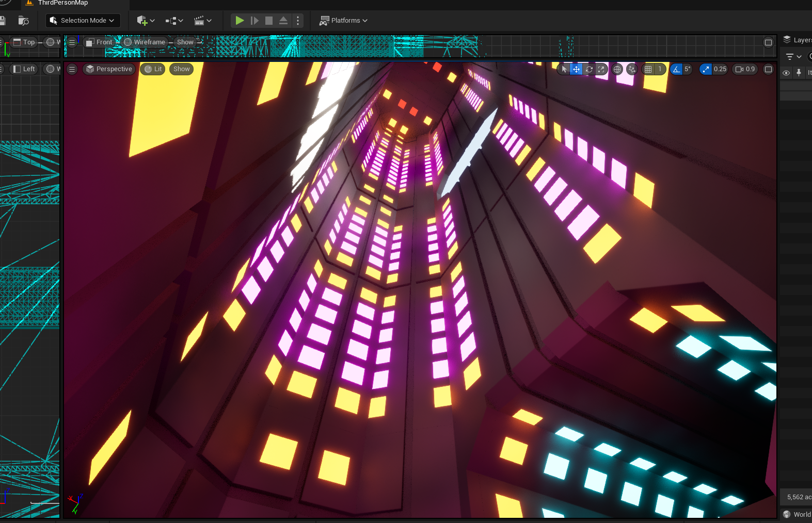Image resolution: width=812 pixels, height=523 pixels.
Task: Select the scale gizmo tool
Action: [601, 69]
